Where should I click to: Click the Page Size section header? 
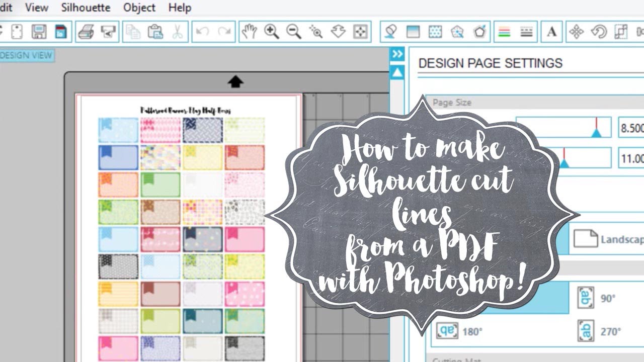(x=534, y=102)
